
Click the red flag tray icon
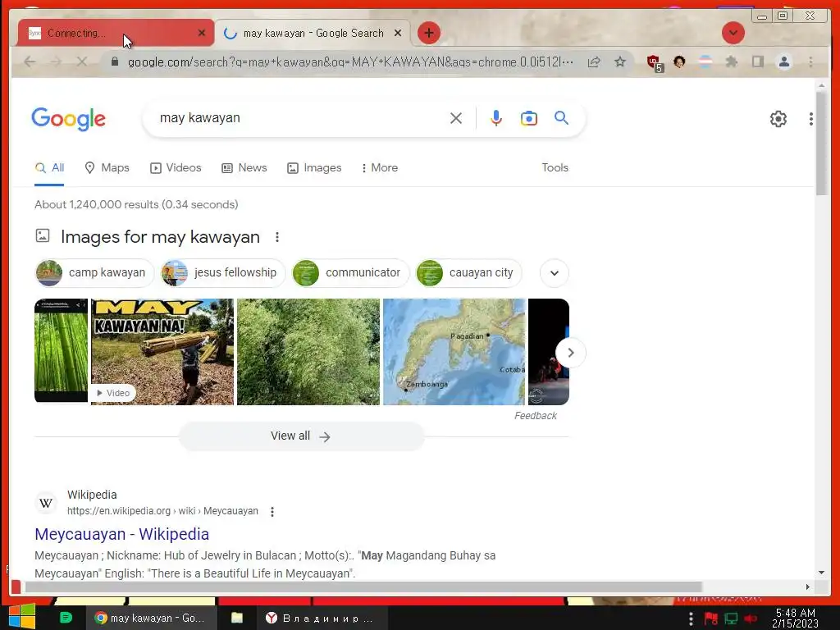pos(710,619)
